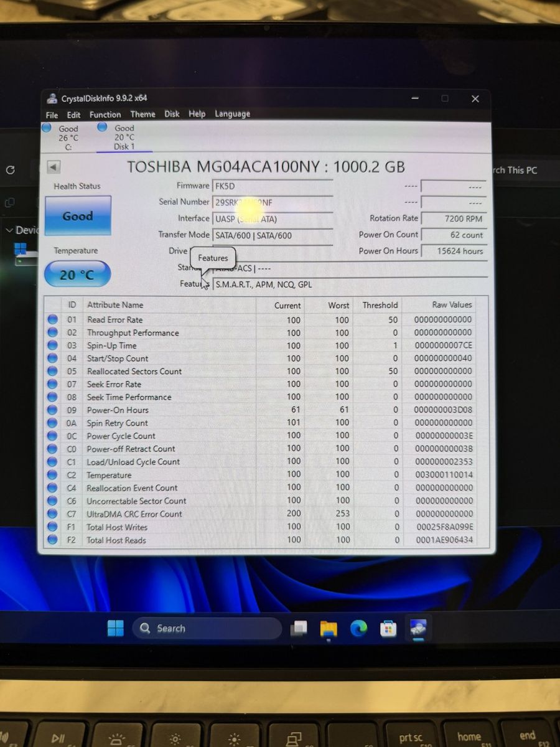
Task: Click status icon for Total Host Writes
Action: pos(53,527)
